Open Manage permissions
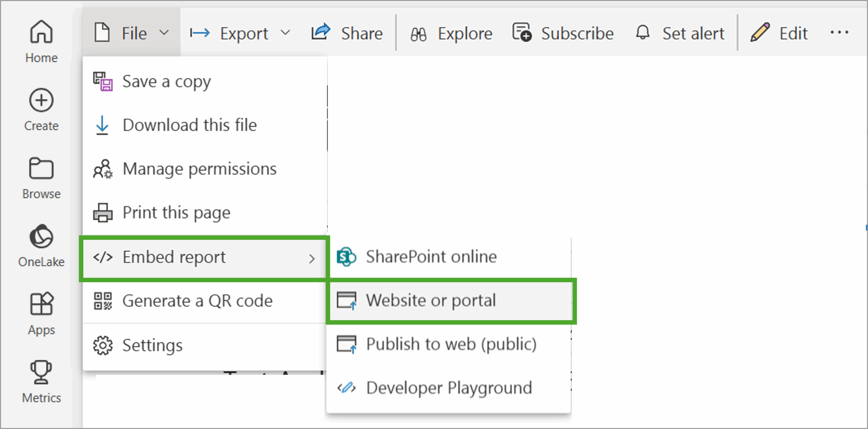 (x=205, y=169)
